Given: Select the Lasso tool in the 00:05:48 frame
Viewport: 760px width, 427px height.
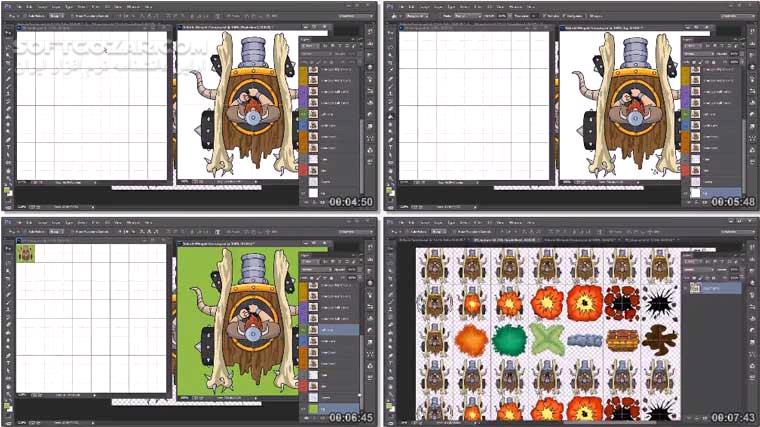Looking at the screenshot, I should [391, 47].
